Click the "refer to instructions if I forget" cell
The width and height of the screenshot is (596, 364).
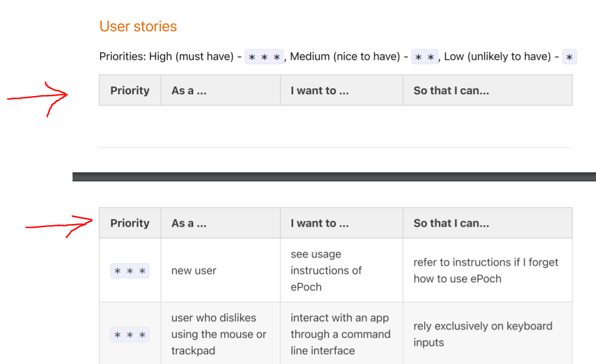(486, 270)
